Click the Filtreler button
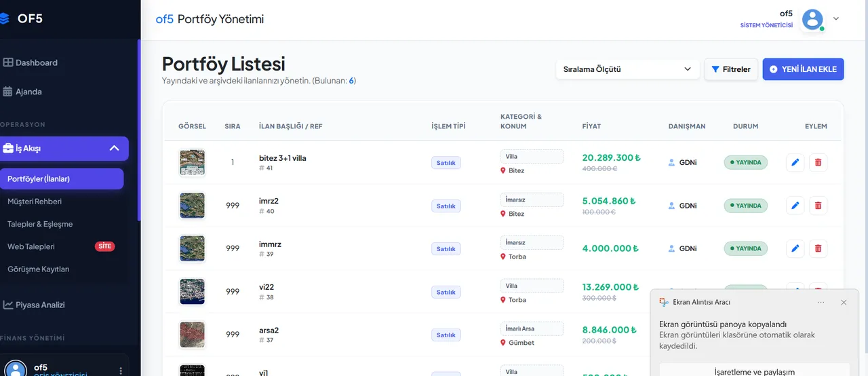This screenshot has height=376, width=868. click(731, 69)
